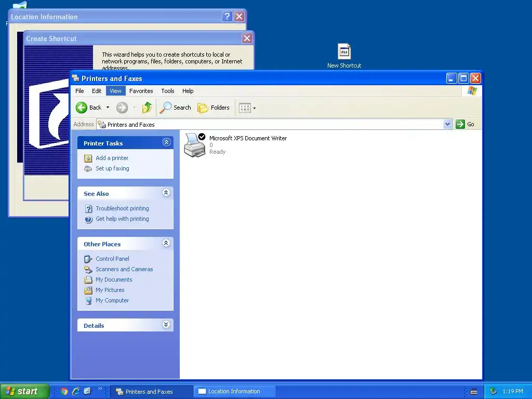The width and height of the screenshot is (532, 399).
Task: Open the Tools menu
Action: tap(168, 91)
